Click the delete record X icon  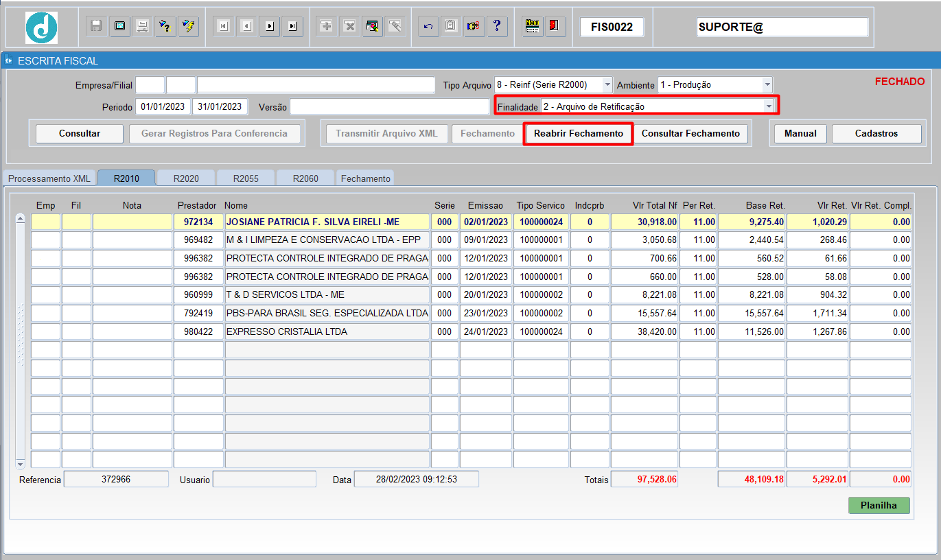pyautogui.click(x=349, y=26)
